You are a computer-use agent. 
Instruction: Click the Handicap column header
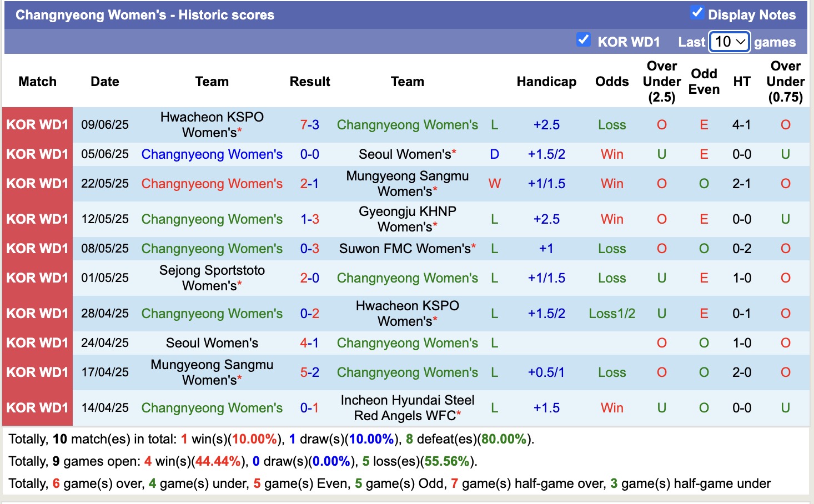(x=546, y=82)
